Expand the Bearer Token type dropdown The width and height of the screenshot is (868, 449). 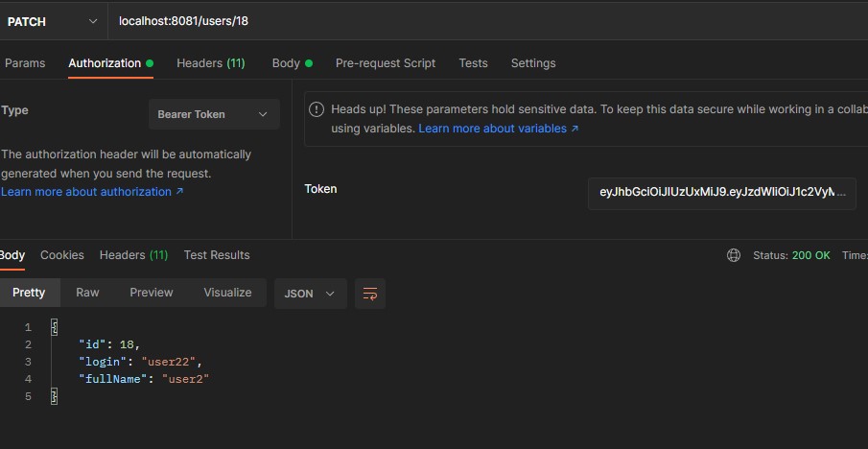[214, 114]
